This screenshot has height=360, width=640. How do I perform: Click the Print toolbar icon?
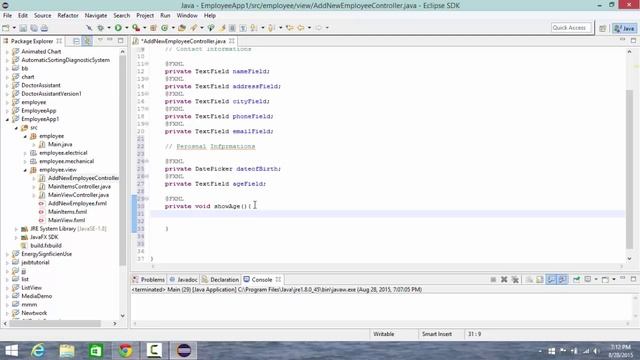(44, 28)
